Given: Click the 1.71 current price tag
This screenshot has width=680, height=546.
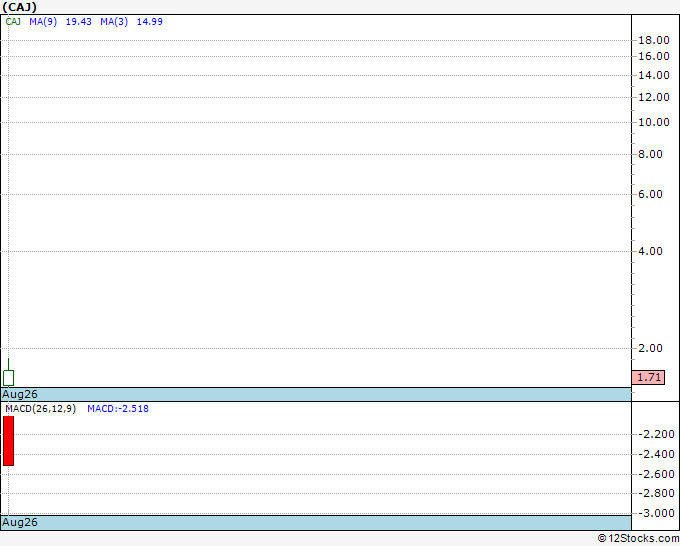Looking at the screenshot, I should (x=648, y=377).
